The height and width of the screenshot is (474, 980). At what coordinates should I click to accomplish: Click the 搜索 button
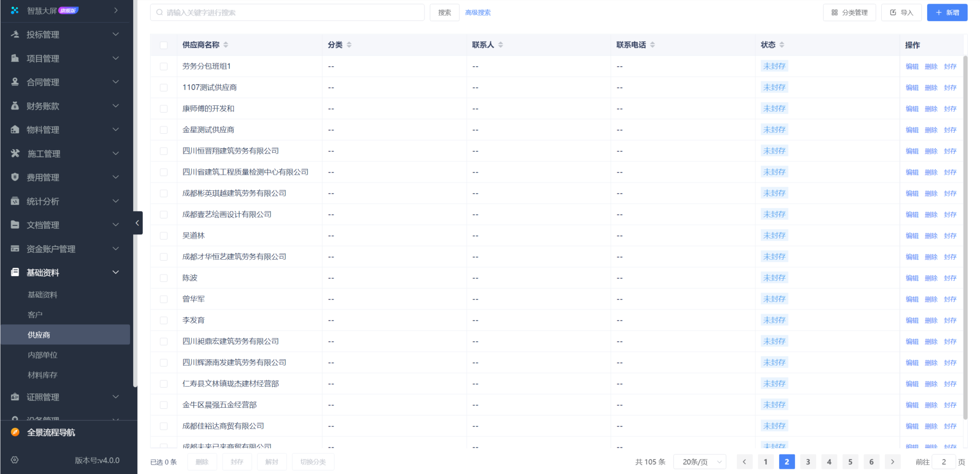pos(445,13)
